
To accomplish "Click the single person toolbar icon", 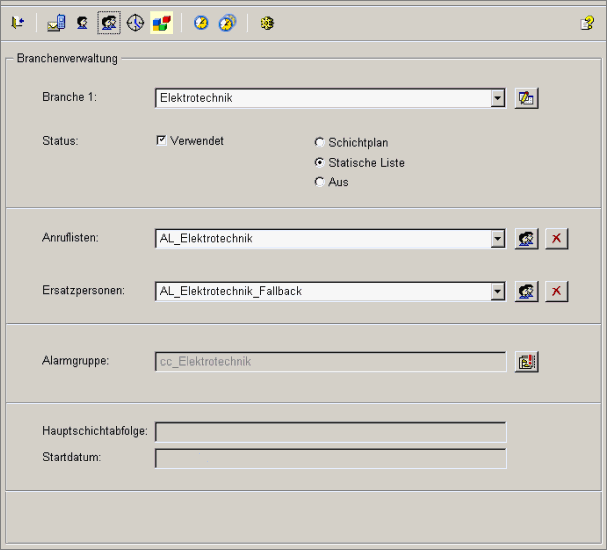I will click(82, 22).
